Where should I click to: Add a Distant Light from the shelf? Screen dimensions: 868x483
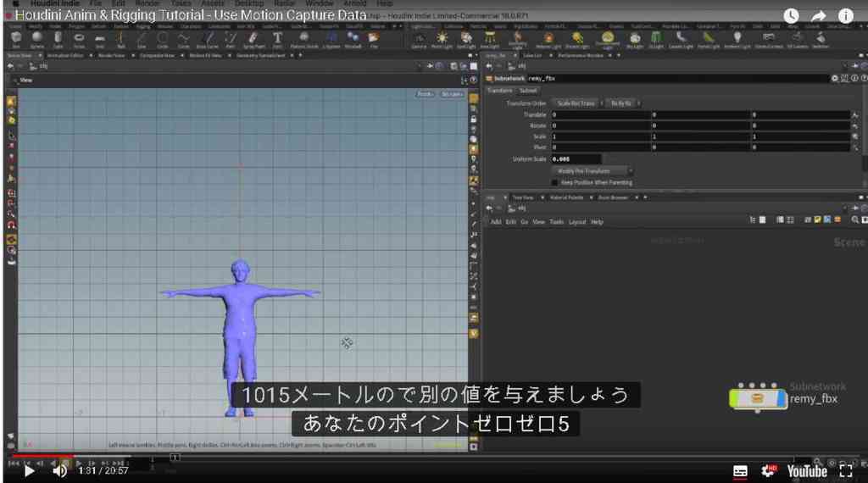[x=576, y=39]
